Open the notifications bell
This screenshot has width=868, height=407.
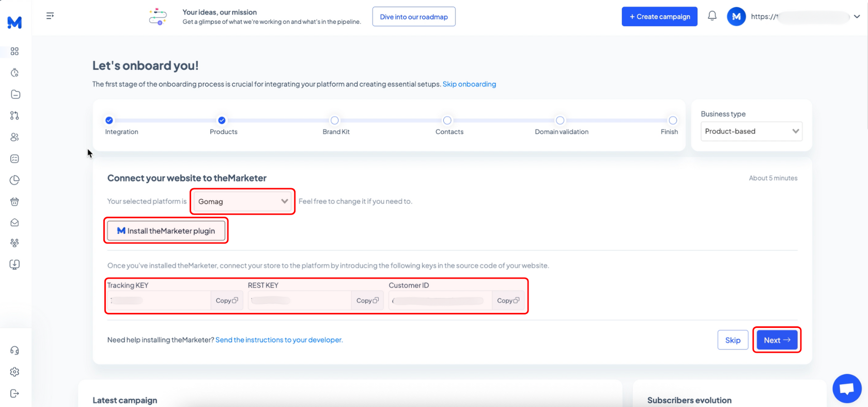(712, 16)
